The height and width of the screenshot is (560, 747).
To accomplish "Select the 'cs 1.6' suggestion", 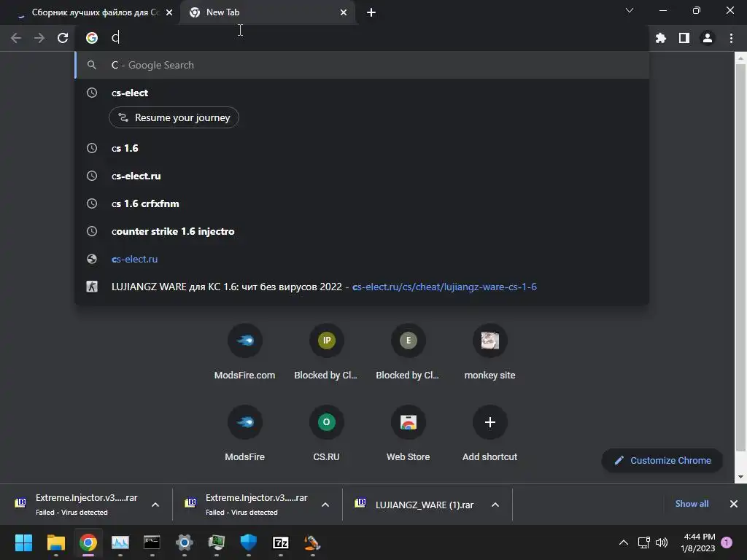I will pyautogui.click(x=362, y=148).
